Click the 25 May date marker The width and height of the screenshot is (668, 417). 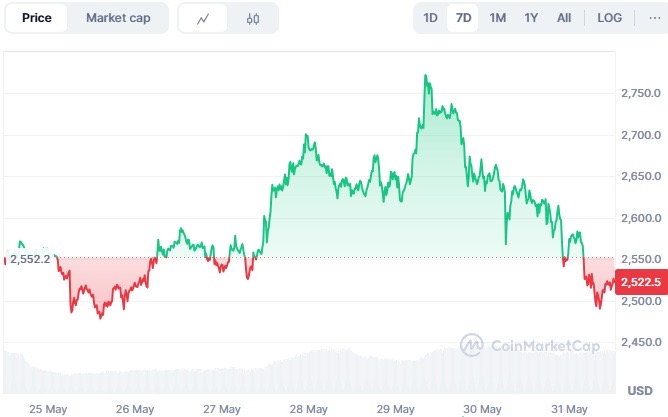tap(48, 409)
